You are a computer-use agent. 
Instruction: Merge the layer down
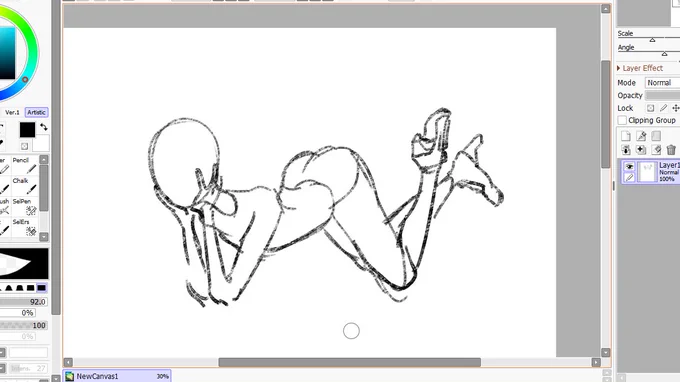click(x=641, y=150)
